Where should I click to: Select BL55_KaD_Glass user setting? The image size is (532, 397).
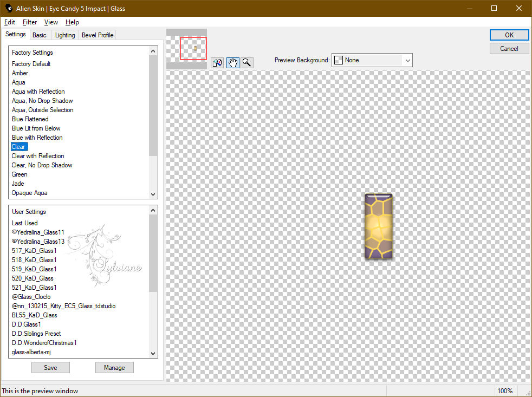[x=34, y=315]
